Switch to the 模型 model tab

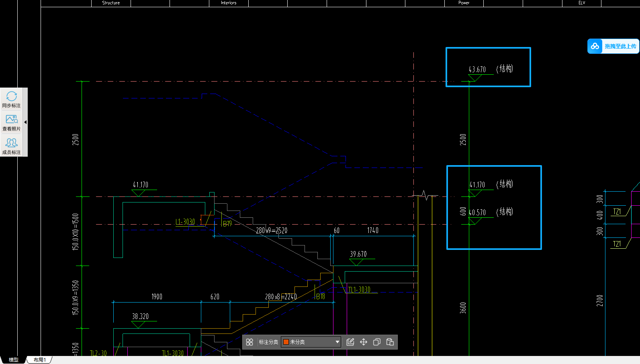[14, 360]
